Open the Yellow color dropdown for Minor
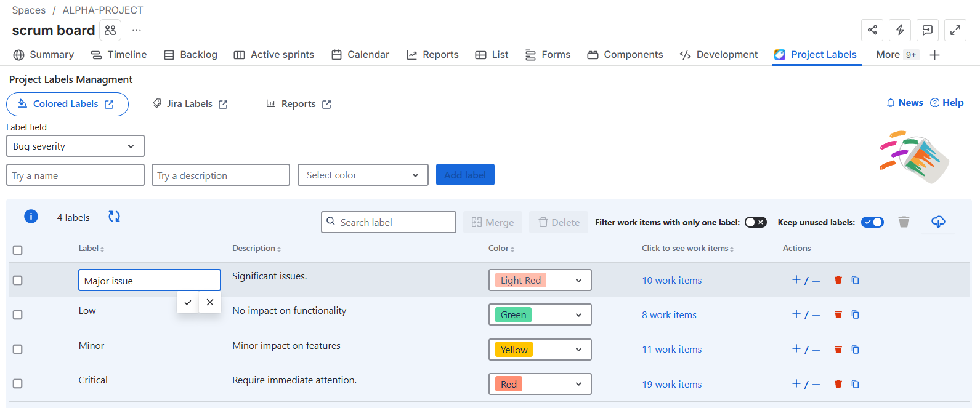The height and width of the screenshot is (408, 980). [x=540, y=350]
